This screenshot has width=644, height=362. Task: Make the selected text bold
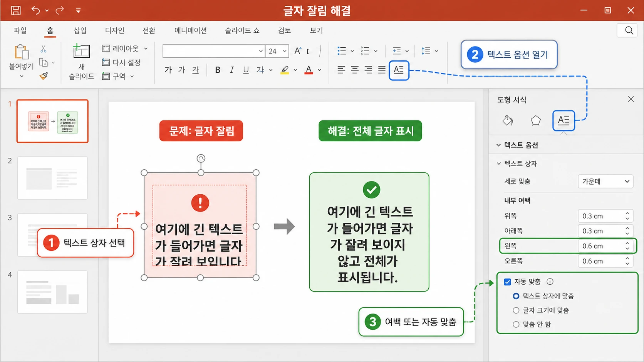[x=218, y=70]
